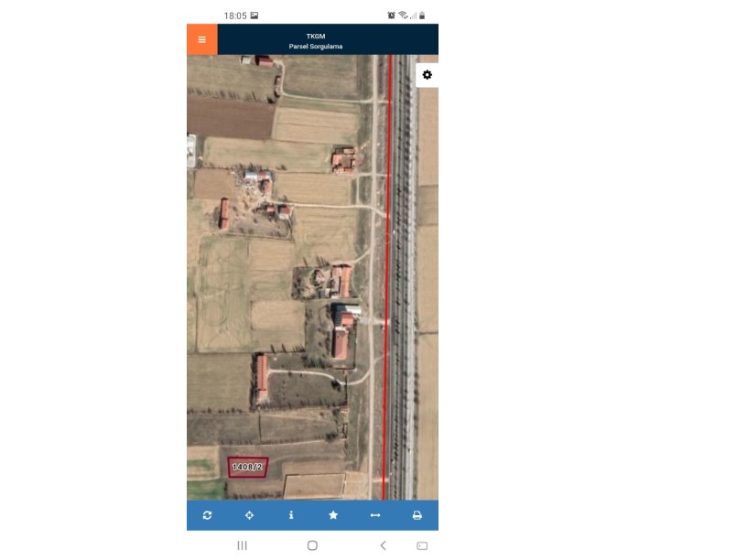Tap the printer icon in toolbar
This screenshot has width=747, height=560.
tap(417, 515)
